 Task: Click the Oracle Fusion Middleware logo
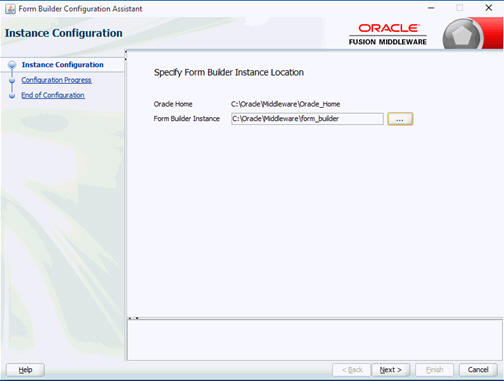[388, 34]
